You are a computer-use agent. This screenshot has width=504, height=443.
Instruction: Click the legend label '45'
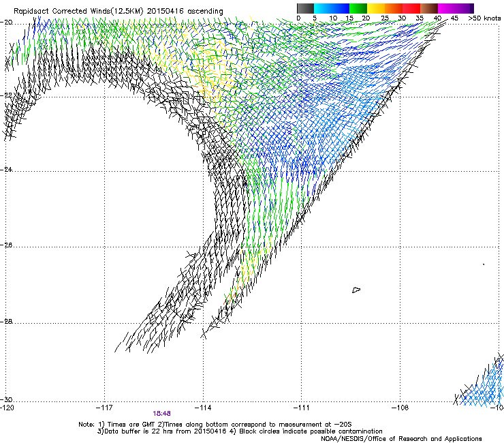pos(454,18)
